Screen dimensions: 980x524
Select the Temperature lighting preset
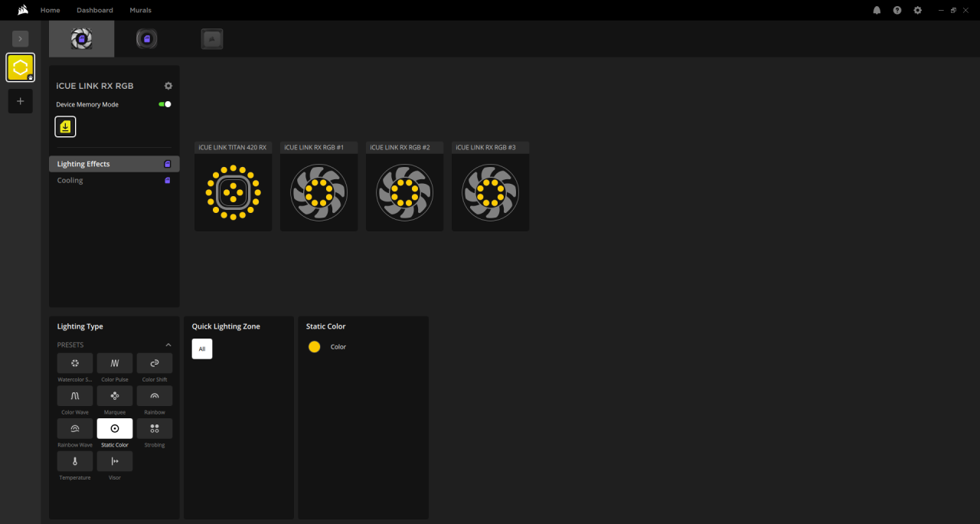(74, 460)
